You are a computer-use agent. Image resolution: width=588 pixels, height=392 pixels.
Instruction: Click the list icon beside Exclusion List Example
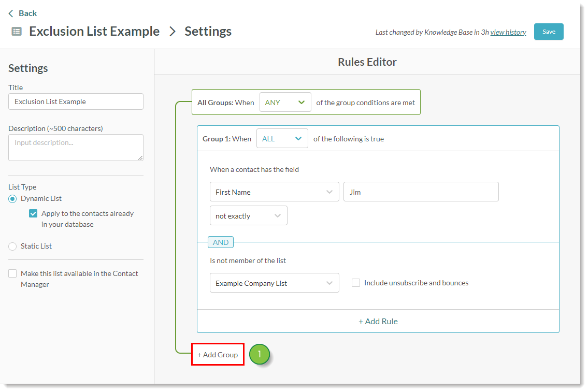[x=17, y=31]
